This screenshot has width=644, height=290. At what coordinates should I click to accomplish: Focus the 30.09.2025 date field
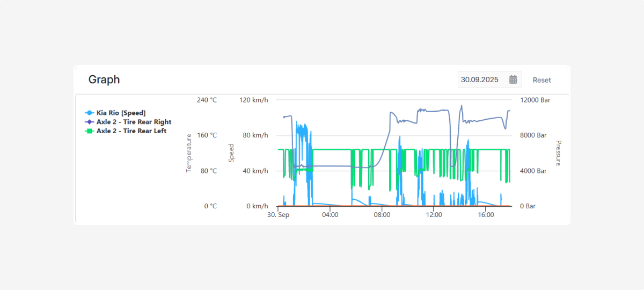(480, 79)
